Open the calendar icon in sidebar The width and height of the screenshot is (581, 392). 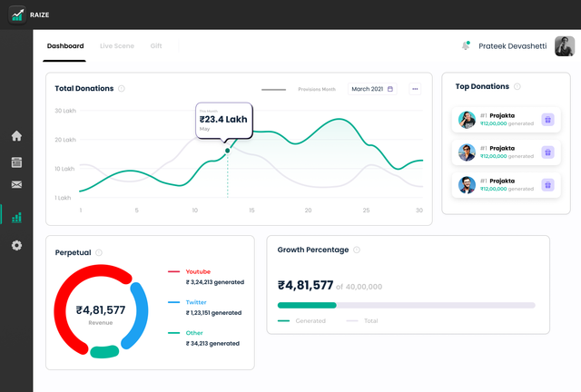pos(16,162)
